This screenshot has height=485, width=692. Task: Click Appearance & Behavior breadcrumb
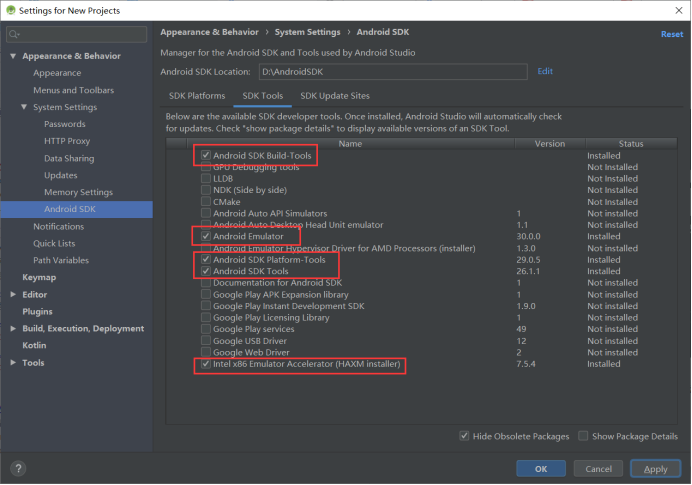pyautogui.click(x=209, y=32)
